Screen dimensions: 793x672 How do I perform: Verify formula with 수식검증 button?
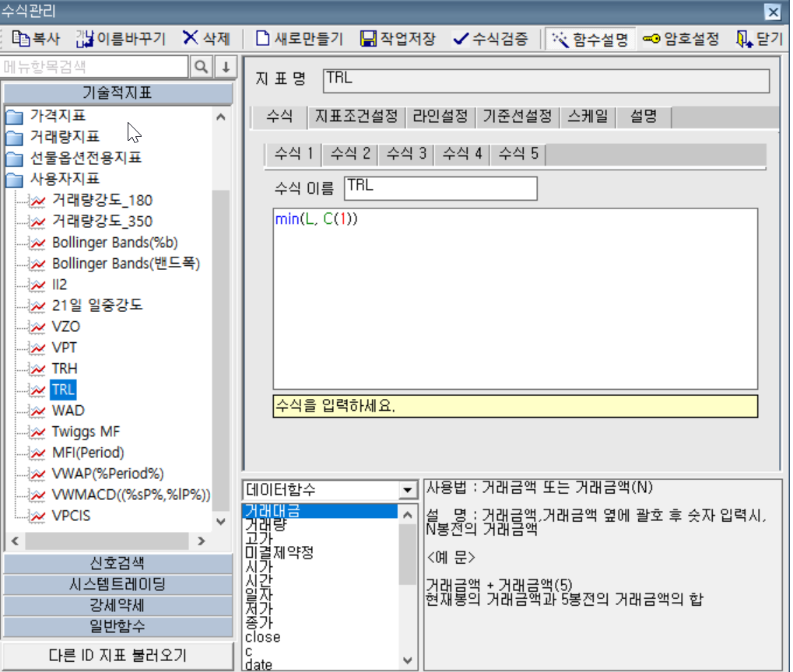(x=490, y=39)
